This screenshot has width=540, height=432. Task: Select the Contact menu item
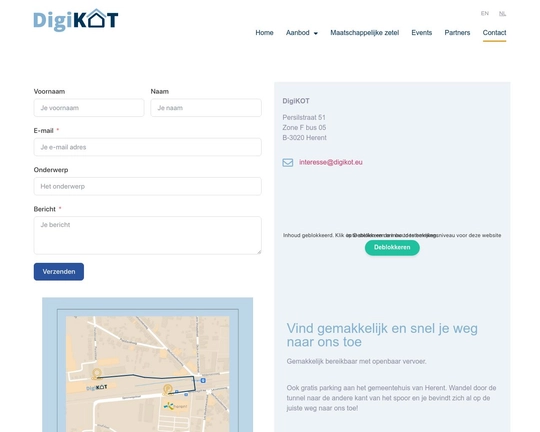pyautogui.click(x=494, y=33)
